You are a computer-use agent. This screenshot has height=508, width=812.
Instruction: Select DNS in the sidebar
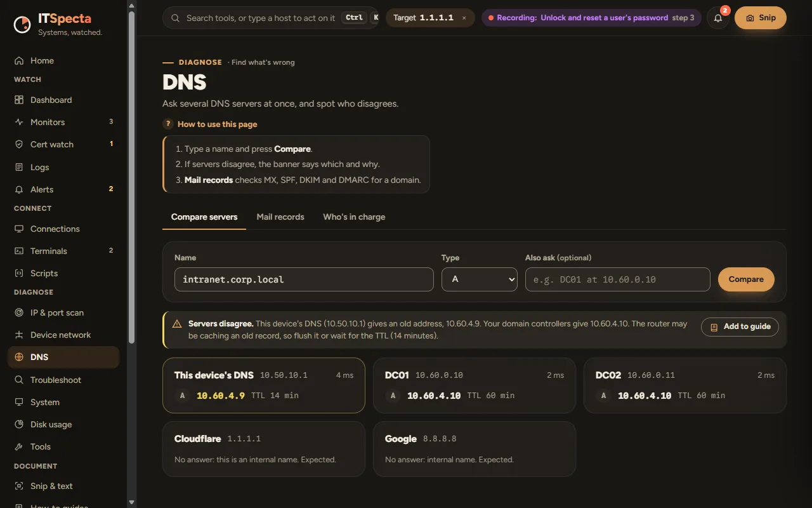tap(63, 358)
